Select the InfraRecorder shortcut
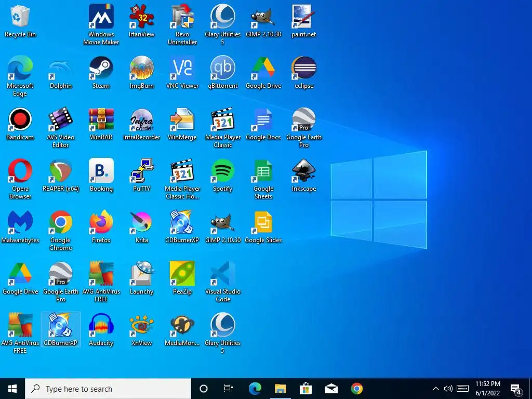The image size is (532, 399). (x=141, y=124)
